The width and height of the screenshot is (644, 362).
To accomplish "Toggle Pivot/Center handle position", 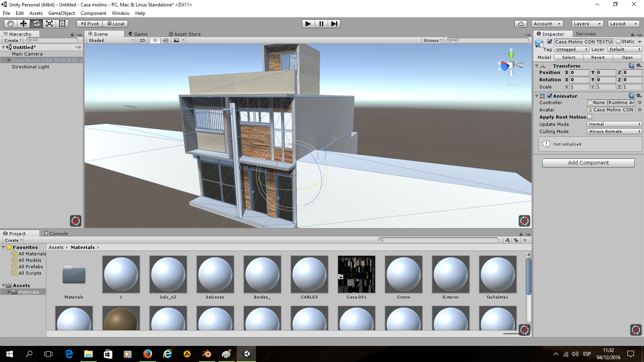I will [x=90, y=24].
